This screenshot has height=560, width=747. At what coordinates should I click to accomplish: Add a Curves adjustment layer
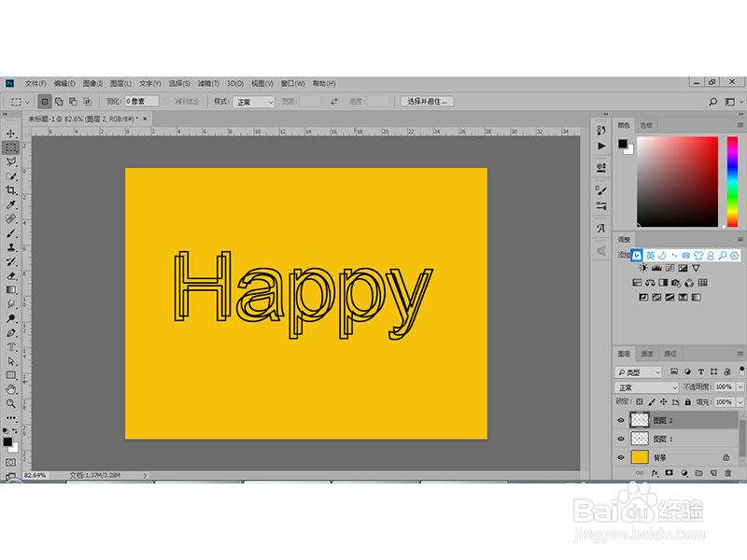[669, 268]
